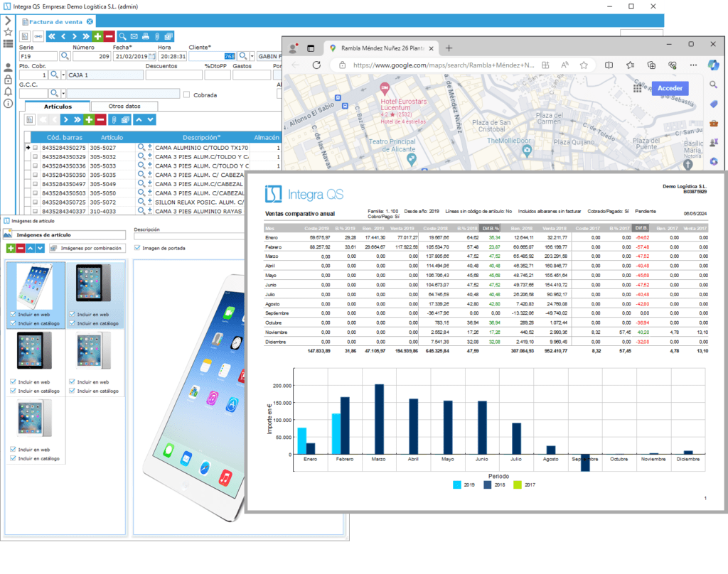Image resolution: width=728 pixels, height=574 pixels.
Task: Toggle Incluir en web on first iPad image
Action: coord(14,314)
